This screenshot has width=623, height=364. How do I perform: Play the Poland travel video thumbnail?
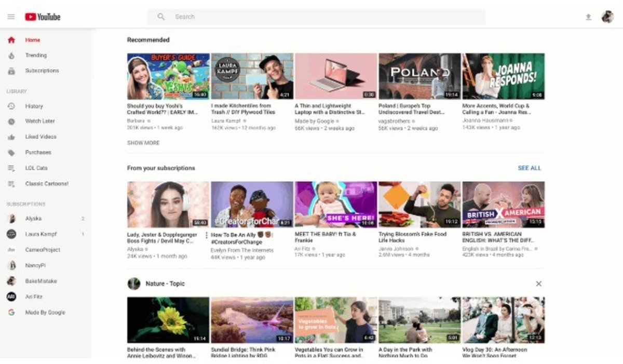pos(419,76)
